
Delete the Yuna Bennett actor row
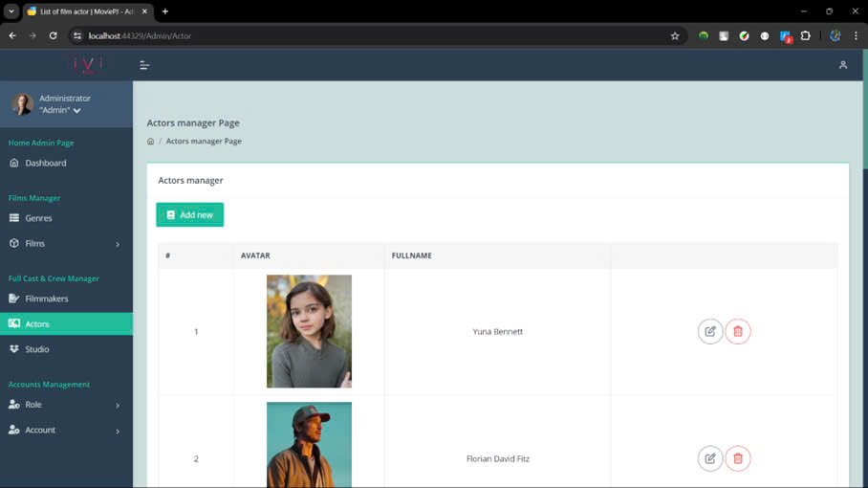(x=737, y=331)
